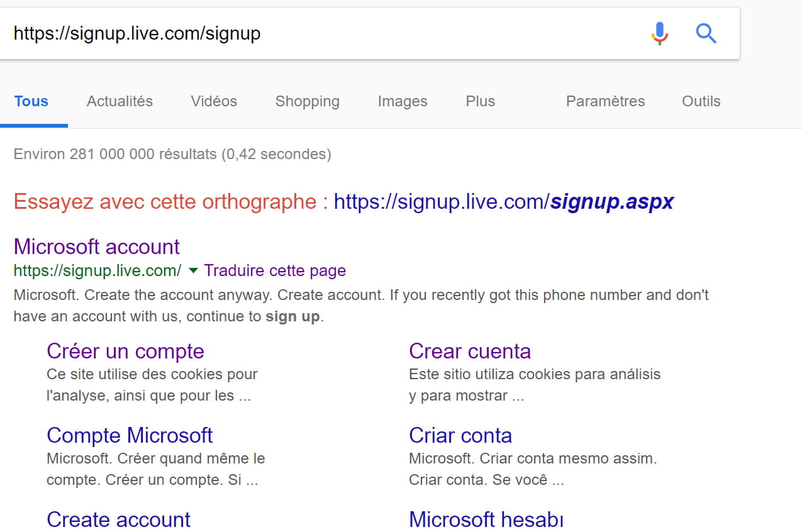Screen dimensions: 802x532
Task: Click suggested spelling signup.aspx link
Action: pyautogui.click(x=504, y=202)
